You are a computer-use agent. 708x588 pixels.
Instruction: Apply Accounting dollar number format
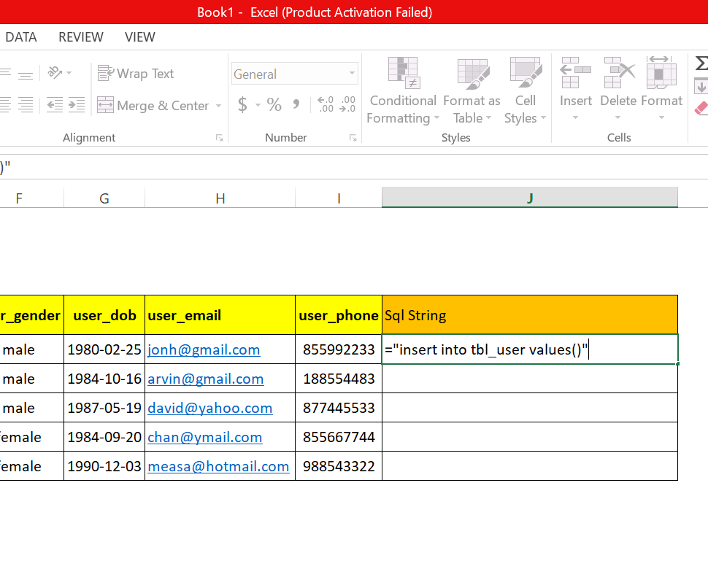(242, 105)
